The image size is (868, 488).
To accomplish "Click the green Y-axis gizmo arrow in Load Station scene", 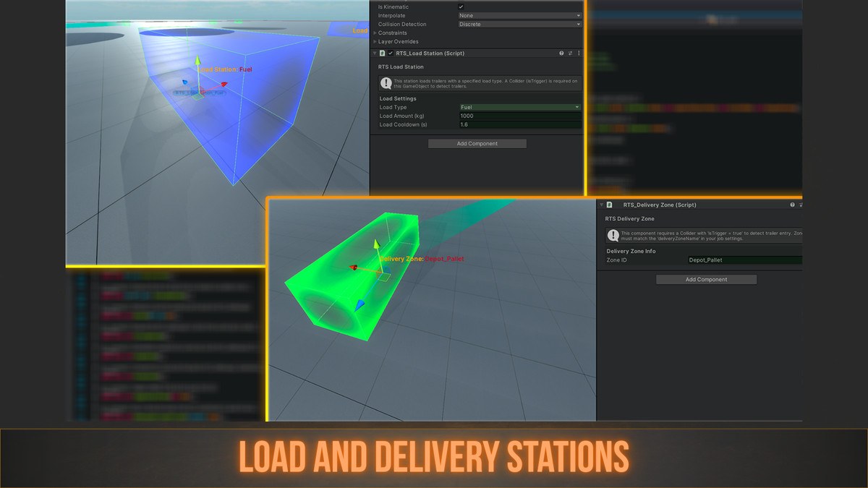I will [197, 61].
